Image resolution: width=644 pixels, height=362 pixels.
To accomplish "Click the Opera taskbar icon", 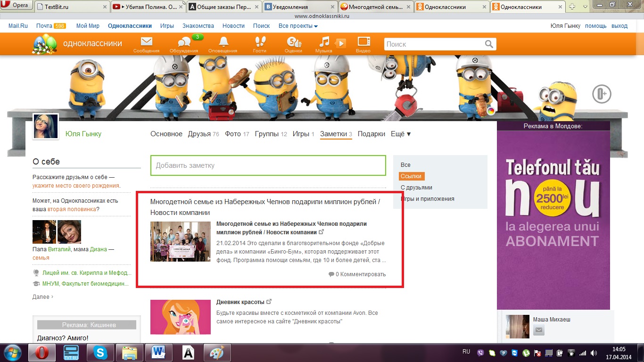I will [x=42, y=353].
